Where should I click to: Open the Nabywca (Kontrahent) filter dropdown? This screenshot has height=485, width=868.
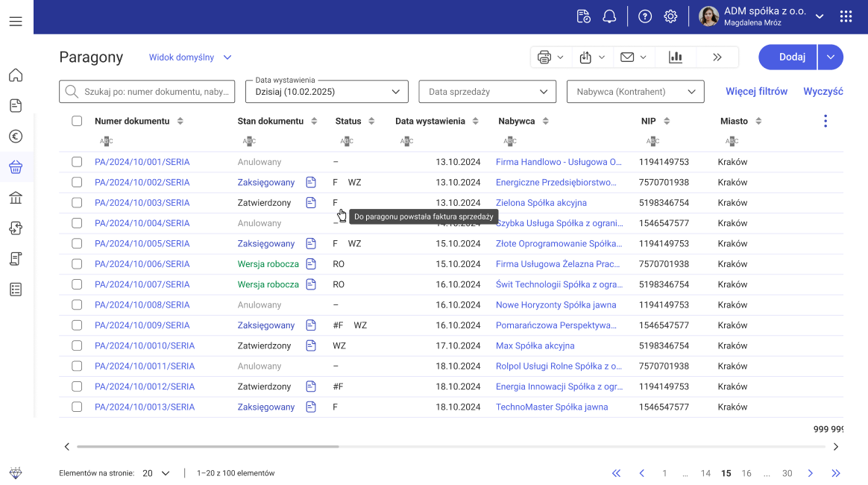point(635,92)
